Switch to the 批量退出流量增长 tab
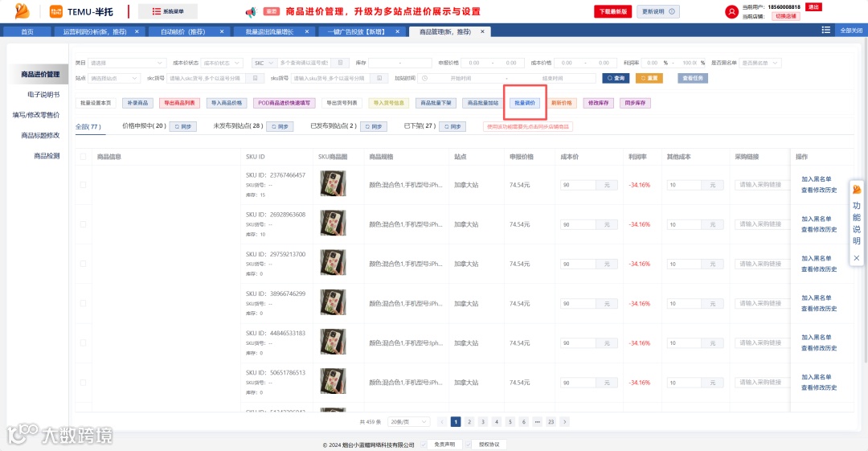Screen dimensions: 868x451 (x=269, y=31)
